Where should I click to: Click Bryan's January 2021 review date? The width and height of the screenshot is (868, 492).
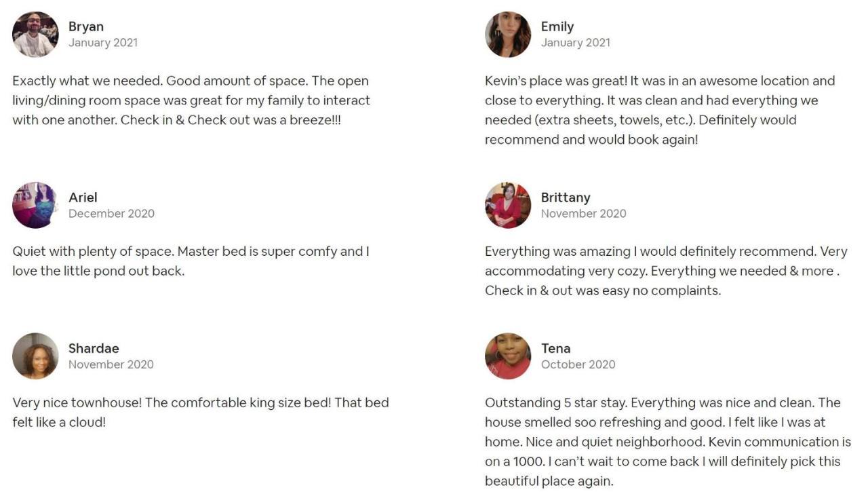tap(103, 43)
